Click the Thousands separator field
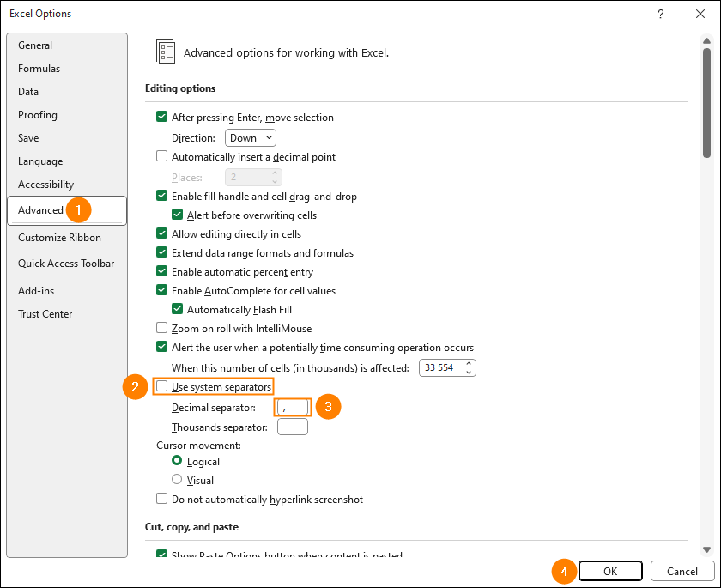The image size is (721, 588). click(293, 427)
